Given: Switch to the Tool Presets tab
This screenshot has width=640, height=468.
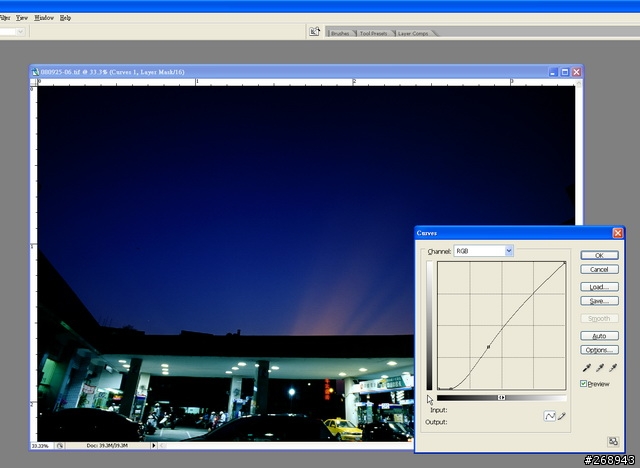Looking at the screenshot, I should (x=373, y=33).
